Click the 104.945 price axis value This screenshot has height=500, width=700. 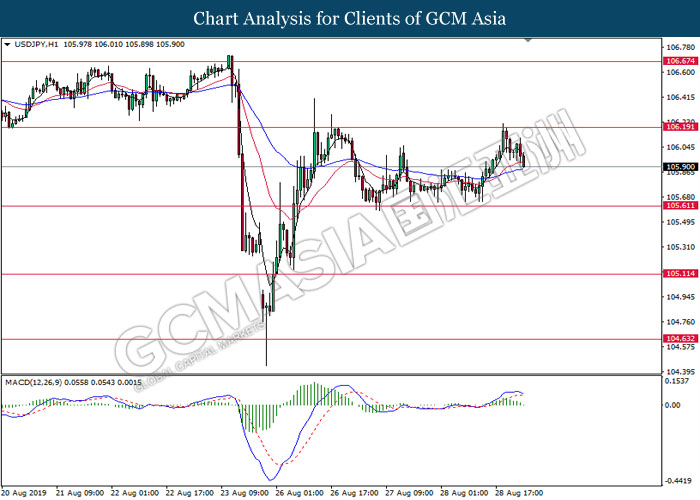tap(680, 297)
